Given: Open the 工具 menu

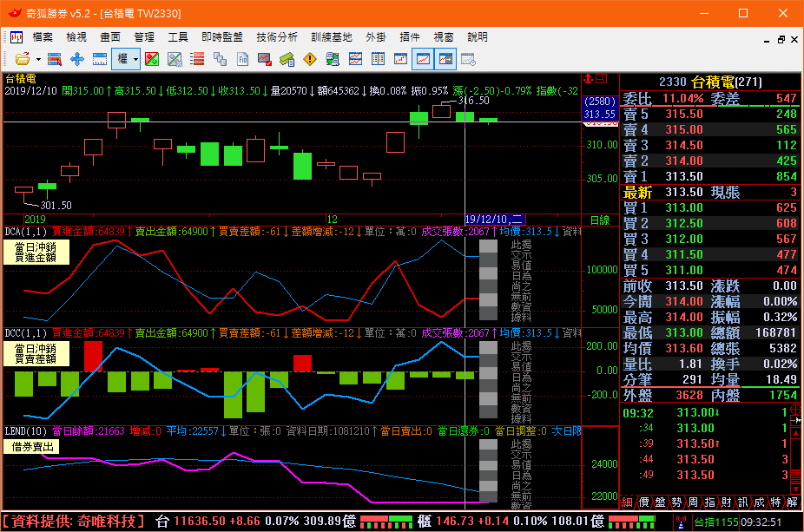Looking at the screenshot, I should click(178, 37).
